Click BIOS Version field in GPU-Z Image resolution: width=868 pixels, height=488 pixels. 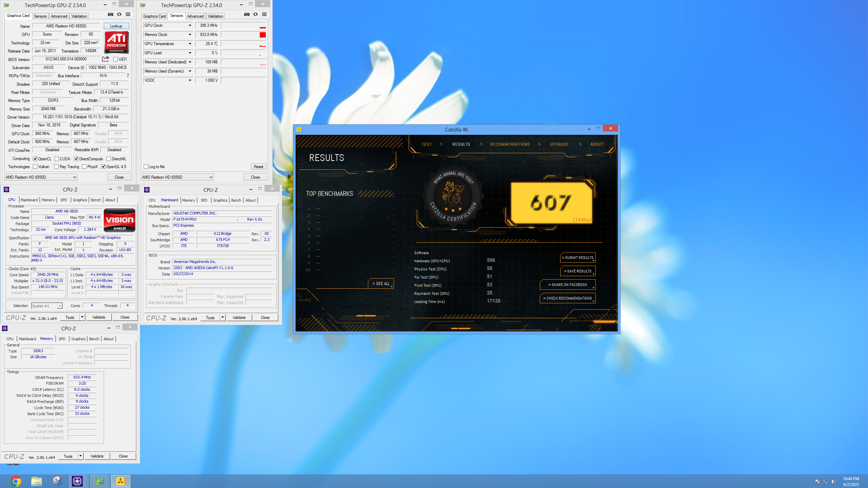pyautogui.click(x=66, y=59)
